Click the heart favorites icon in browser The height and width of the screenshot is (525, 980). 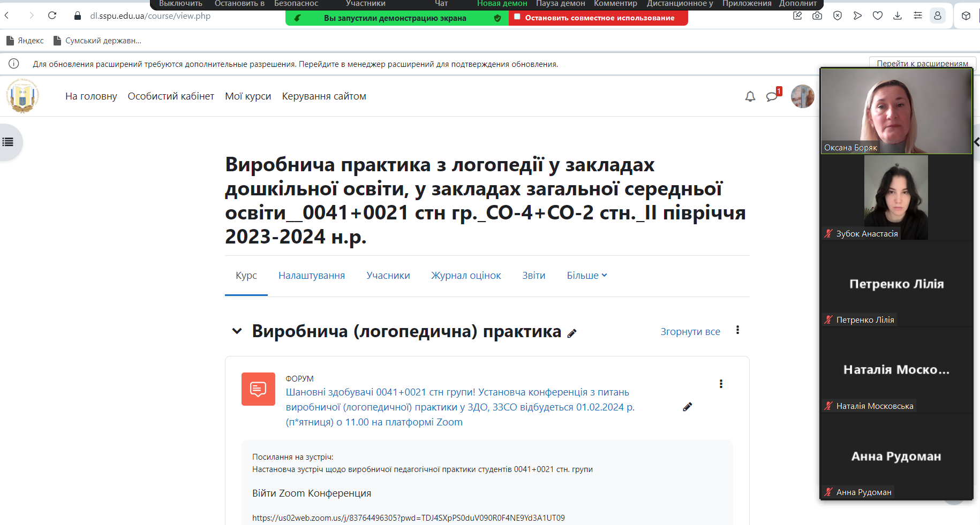pos(878,16)
